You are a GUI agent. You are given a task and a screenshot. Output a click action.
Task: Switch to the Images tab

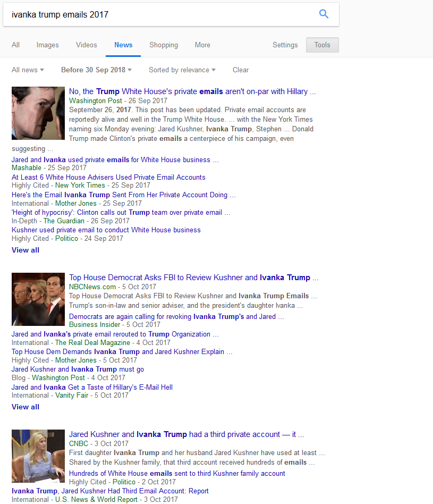[47, 45]
